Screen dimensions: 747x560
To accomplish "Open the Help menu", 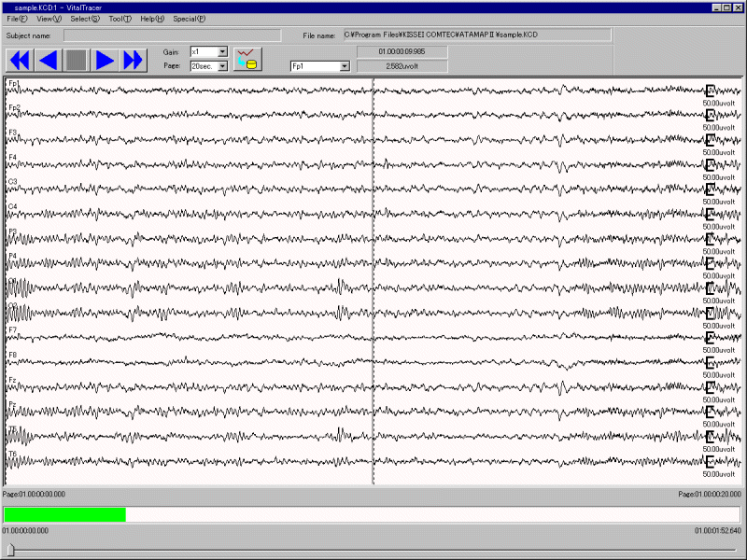I will pos(152,19).
